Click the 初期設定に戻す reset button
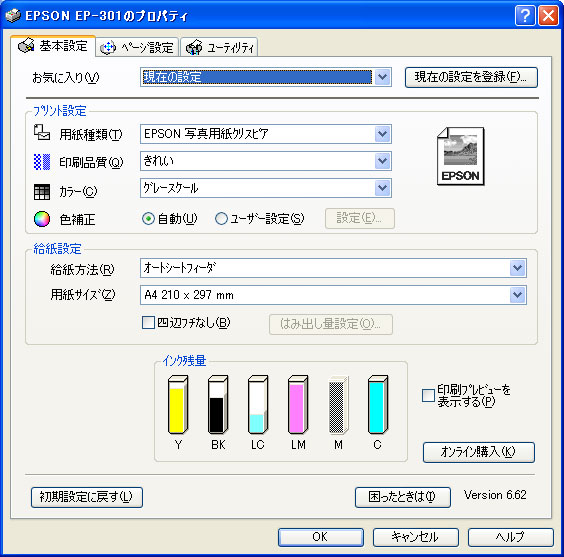This screenshot has width=564, height=557. (x=87, y=497)
